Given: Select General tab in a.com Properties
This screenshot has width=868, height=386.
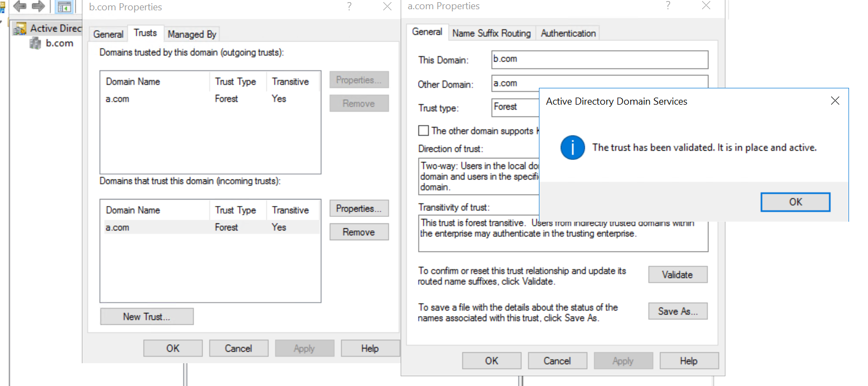Looking at the screenshot, I should point(427,32).
